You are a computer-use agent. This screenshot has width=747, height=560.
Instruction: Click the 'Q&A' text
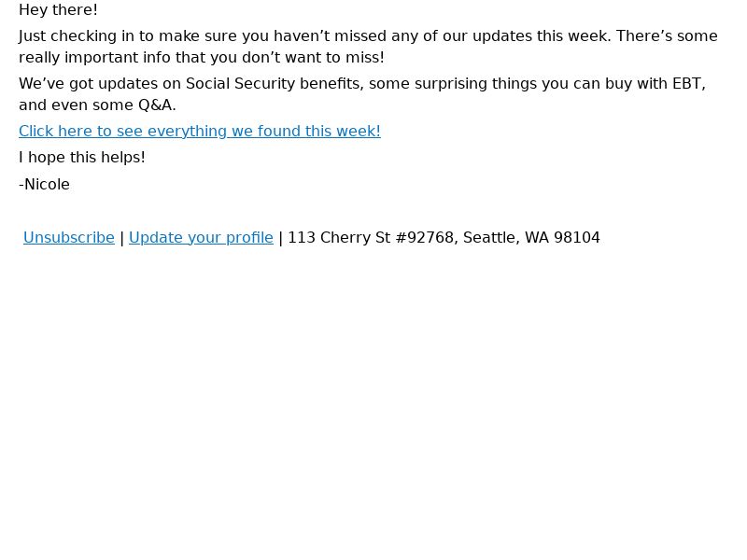click(x=155, y=105)
